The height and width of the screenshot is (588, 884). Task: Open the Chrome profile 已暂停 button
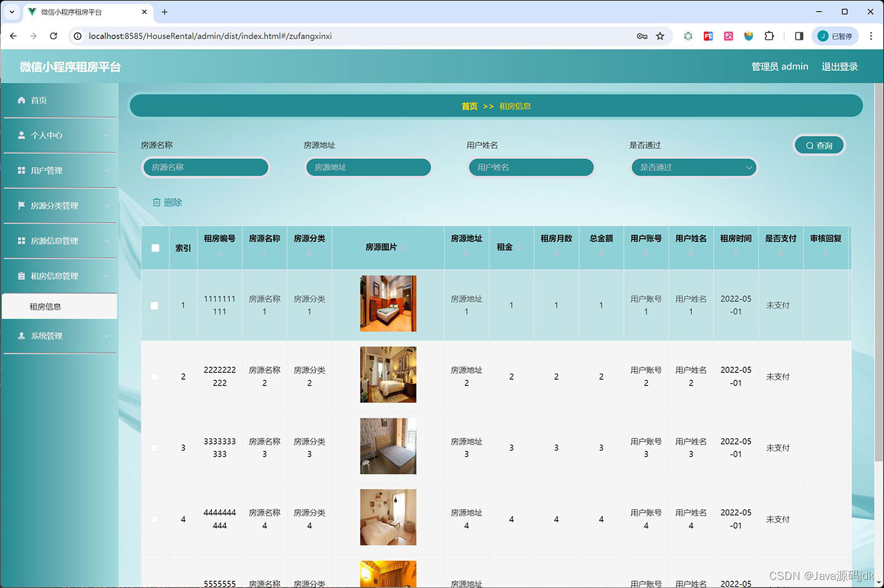[835, 36]
